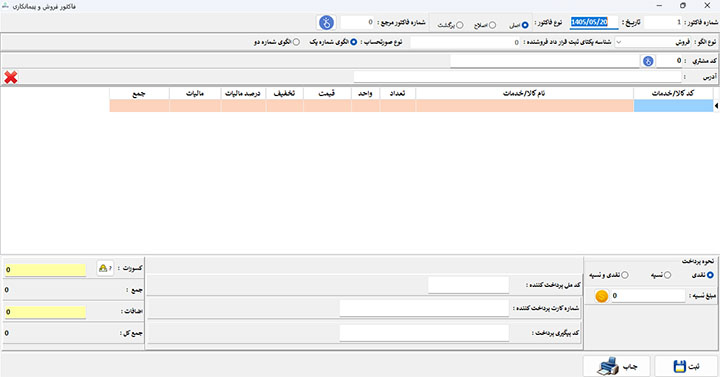Click the کد کالا/خدمات column header
This screenshot has height=377, width=720.
(x=673, y=93)
